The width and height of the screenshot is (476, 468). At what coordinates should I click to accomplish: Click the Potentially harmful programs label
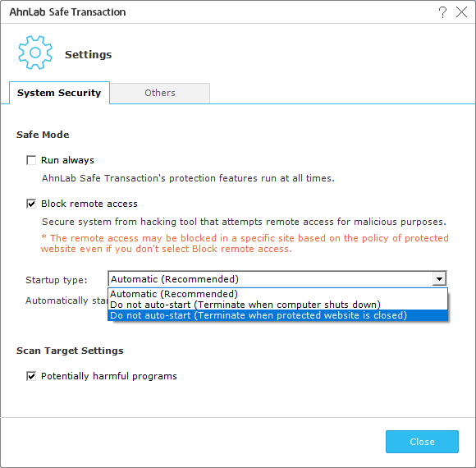(109, 376)
